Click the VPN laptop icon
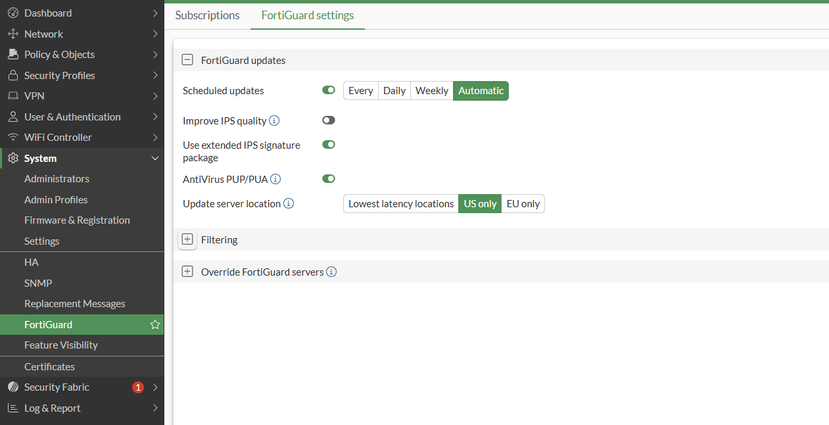The height and width of the screenshot is (425, 829). point(13,96)
